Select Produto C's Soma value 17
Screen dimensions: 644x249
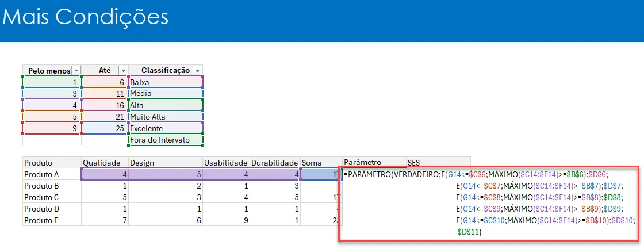tap(321, 197)
